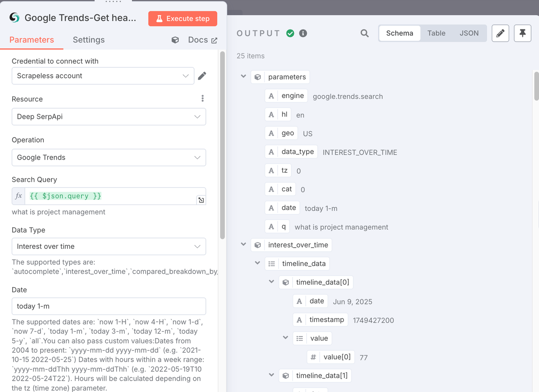This screenshot has width=539, height=392.
Task: Click the parameters panel scrollbar
Action: (x=222, y=145)
